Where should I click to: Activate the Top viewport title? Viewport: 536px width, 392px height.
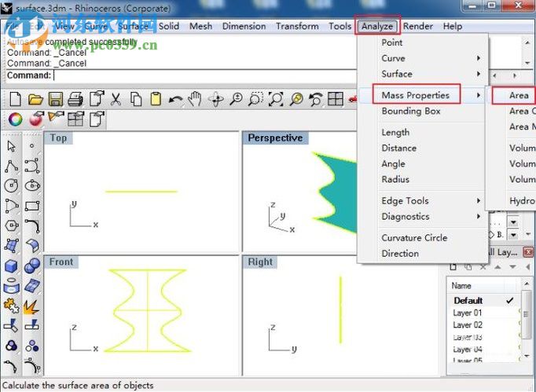click(58, 137)
